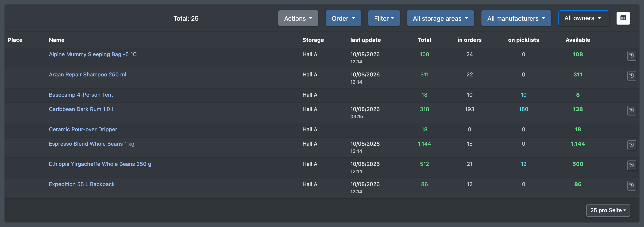
Task: Select total 512 for Ethiopia Yirgacheffe
Action: click(x=424, y=164)
